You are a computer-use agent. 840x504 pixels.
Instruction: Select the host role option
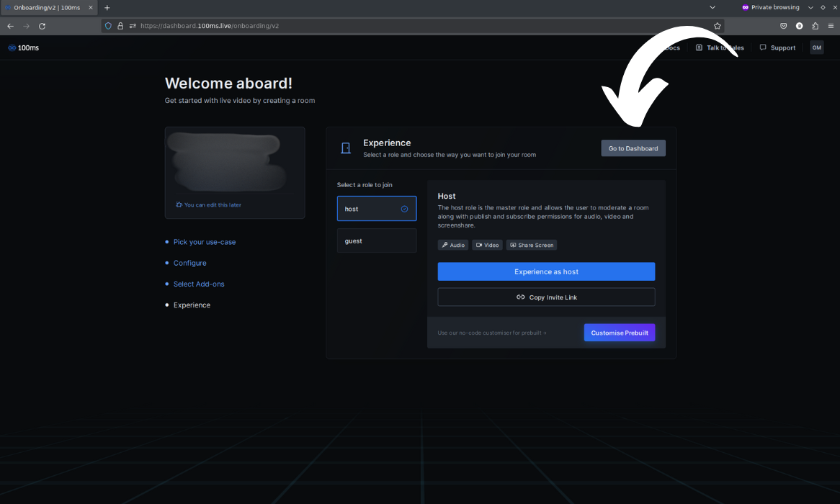(377, 209)
